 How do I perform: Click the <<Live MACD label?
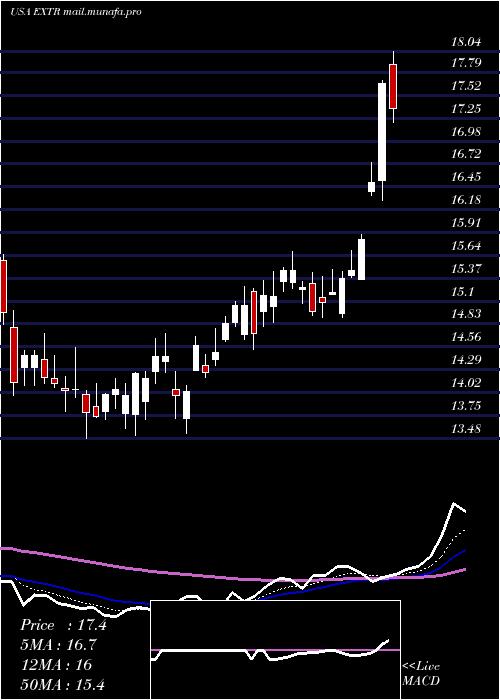point(421,674)
